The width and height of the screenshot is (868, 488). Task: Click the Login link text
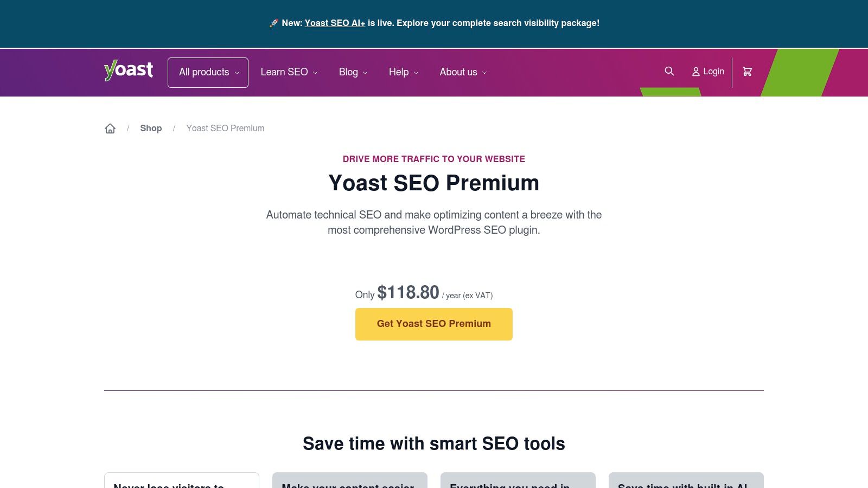click(x=713, y=72)
